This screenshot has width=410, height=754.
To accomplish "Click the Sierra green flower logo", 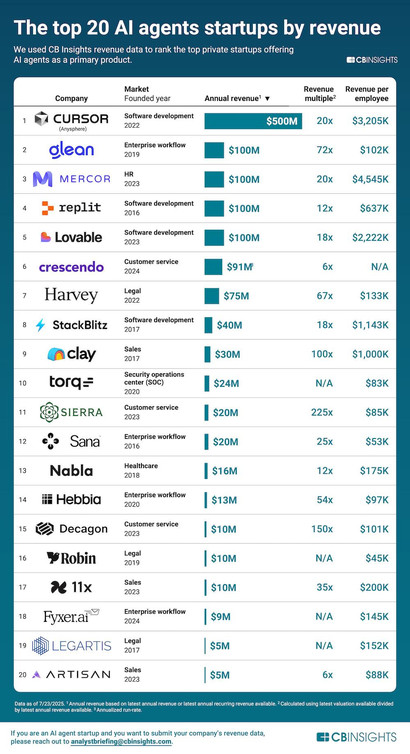I will tap(49, 412).
